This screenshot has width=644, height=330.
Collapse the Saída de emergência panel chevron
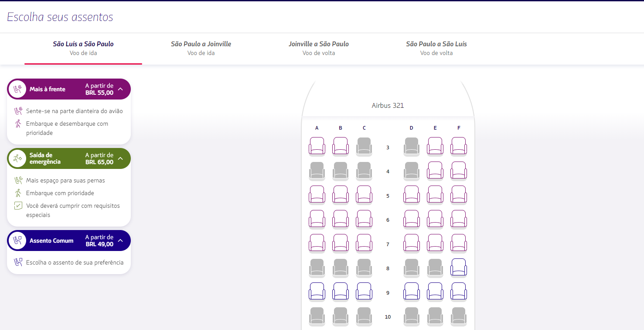[x=121, y=158]
